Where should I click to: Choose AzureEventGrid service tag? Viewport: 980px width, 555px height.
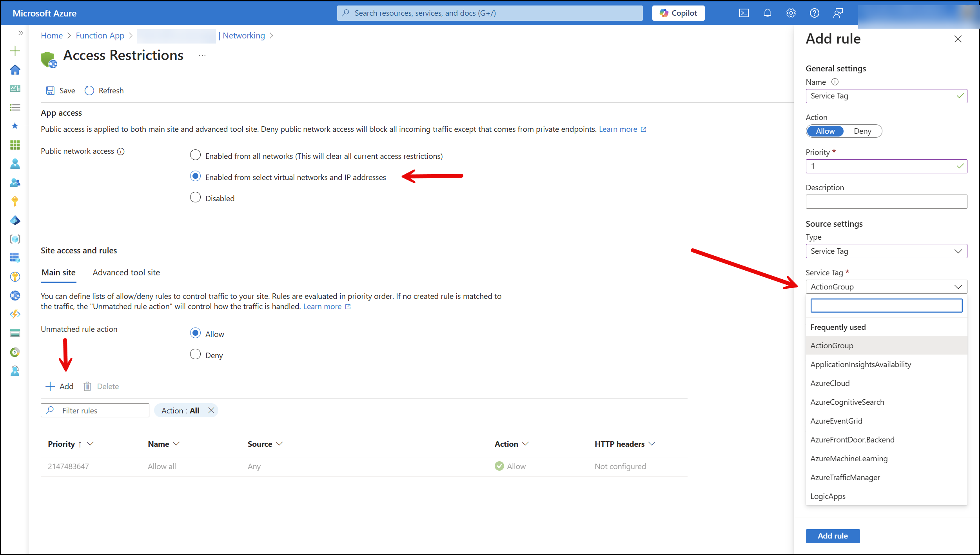click(886, 421)
